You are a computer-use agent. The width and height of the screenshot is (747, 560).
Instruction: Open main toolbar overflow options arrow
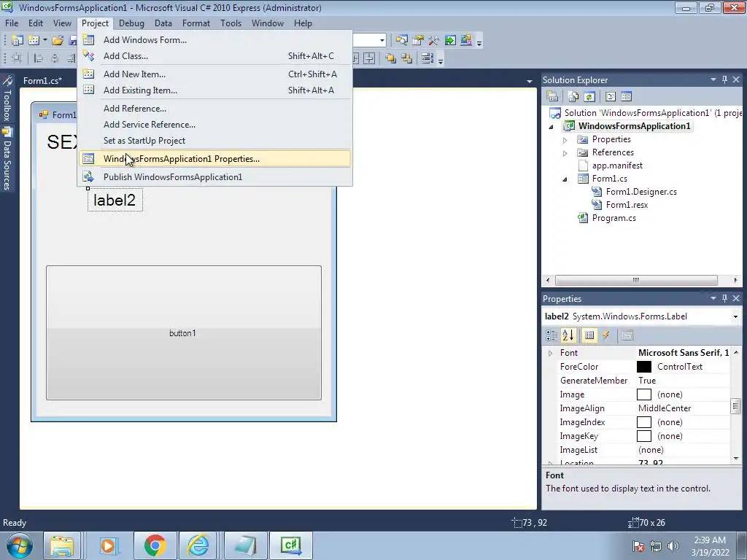tap(479, 42)
